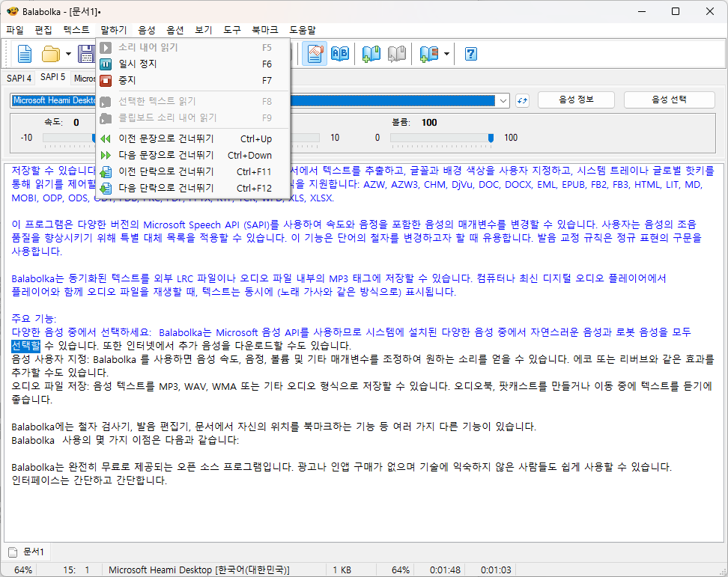Image resolution: width=728 pixels, height=577 pixels.
Task: Click the 0:01:48 time in status bar
Action: point(445,570)
